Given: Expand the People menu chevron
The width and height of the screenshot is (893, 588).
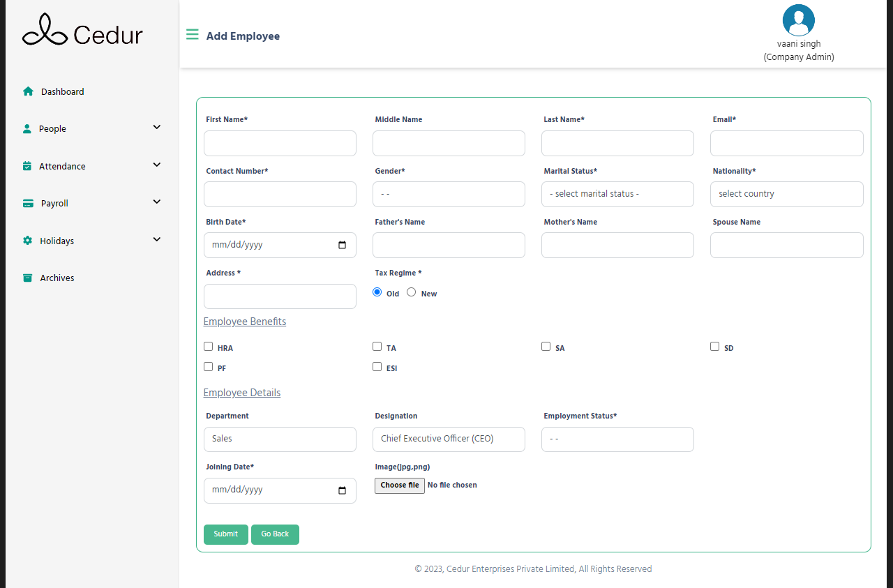Looking at the screenshot, I should [x=157, y=128].
